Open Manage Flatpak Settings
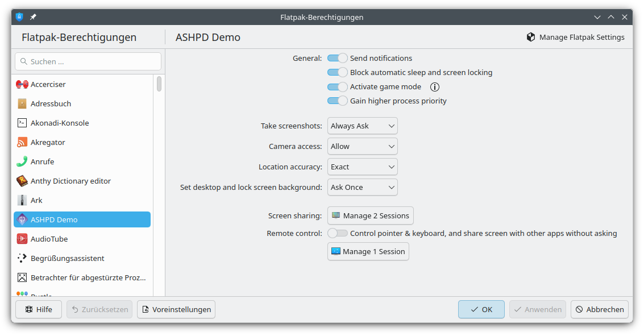Screen dimensions: 644x336 pyautogui.click(x=575, y=37)
